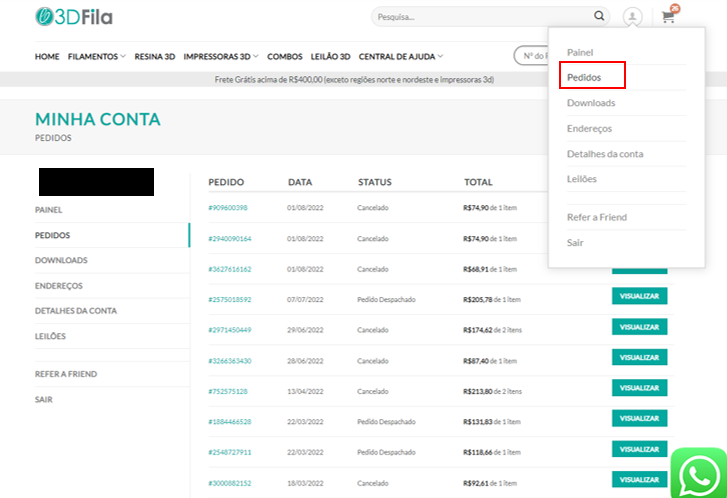Open the user account icon
The width and height of the screenshot is (727, 498).
pyautogui.click(x=632, y=17)
